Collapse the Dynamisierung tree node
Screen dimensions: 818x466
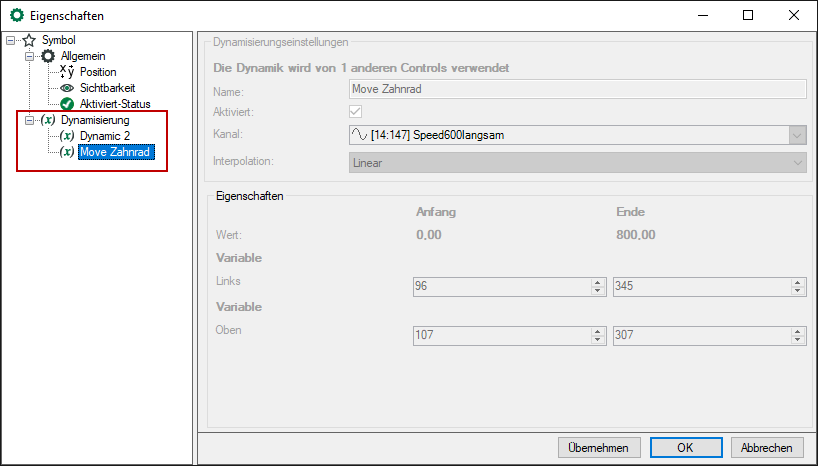(30, 120)
